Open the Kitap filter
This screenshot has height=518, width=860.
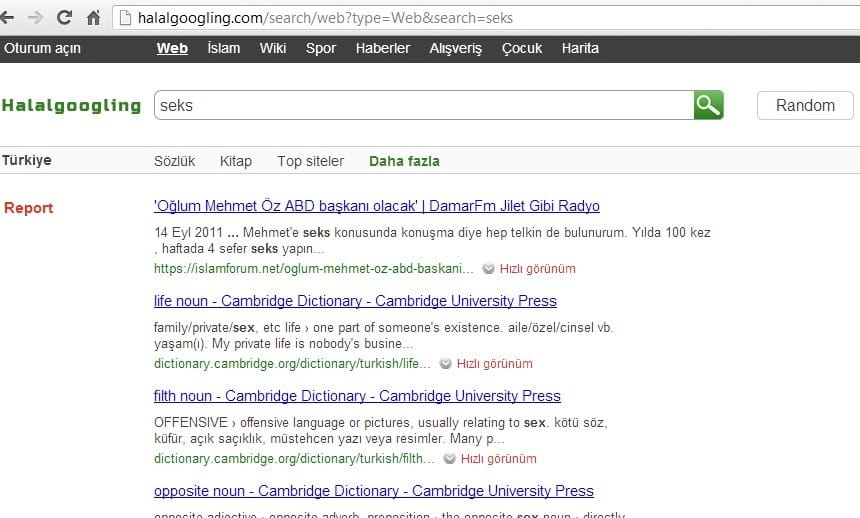235,161
